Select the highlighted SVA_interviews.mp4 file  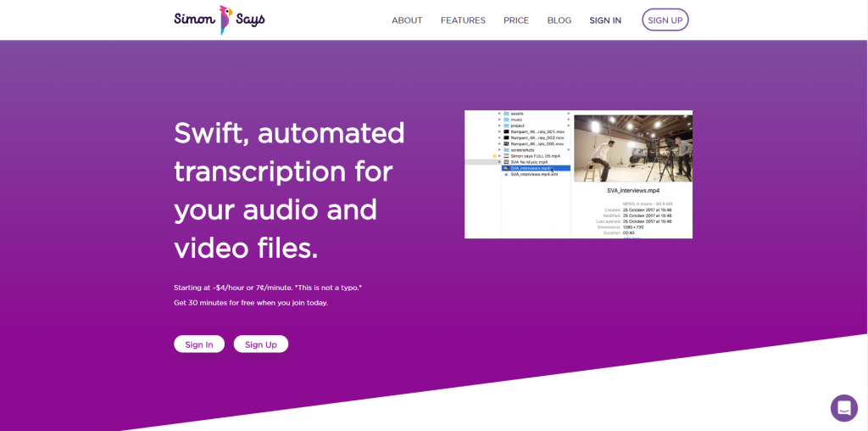point(531,168)
